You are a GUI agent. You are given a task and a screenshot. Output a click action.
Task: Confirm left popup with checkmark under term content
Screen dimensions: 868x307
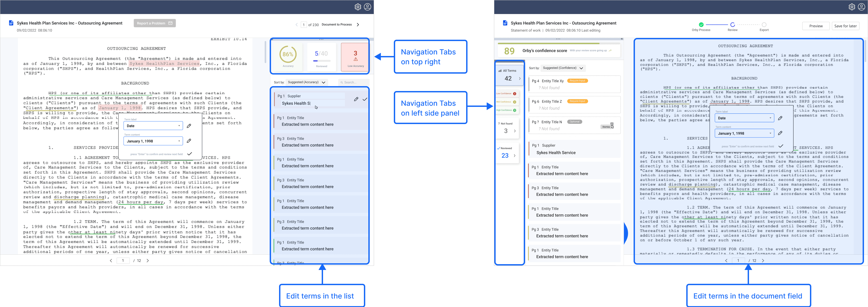pos(190,154)
